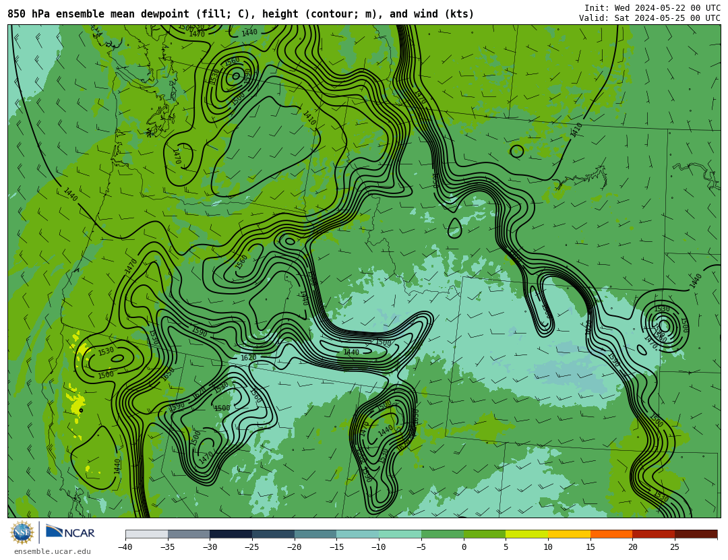The image size is (728, 560).
Task: Click the -5 colorbar tick label
Action: click(421, 547)
